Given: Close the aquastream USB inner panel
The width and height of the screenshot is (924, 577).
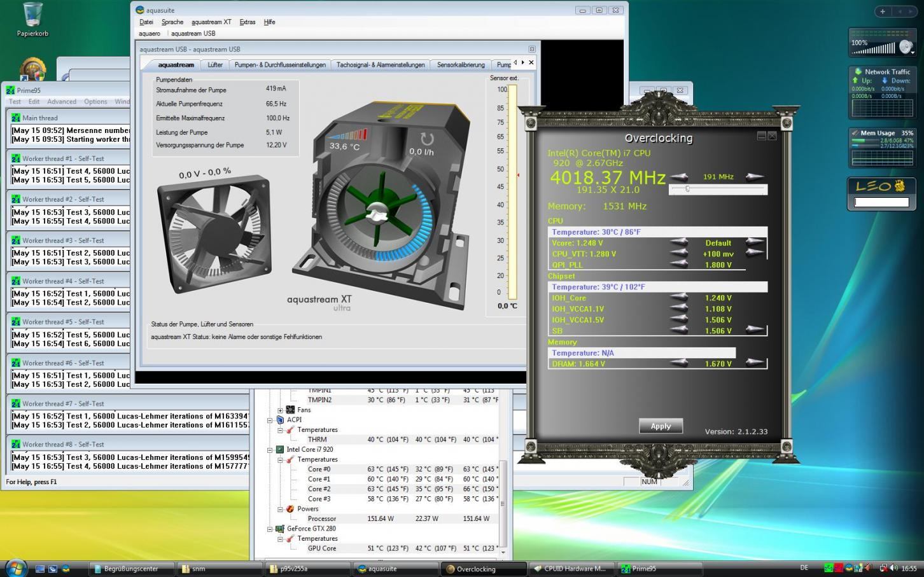Looking at the screenshot, I should (532, 49).
